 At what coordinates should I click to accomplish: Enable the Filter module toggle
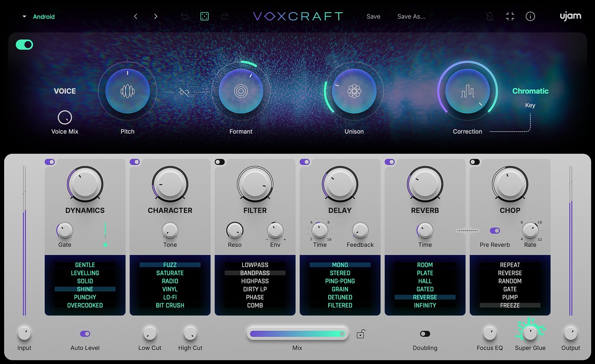pos(220,161)
